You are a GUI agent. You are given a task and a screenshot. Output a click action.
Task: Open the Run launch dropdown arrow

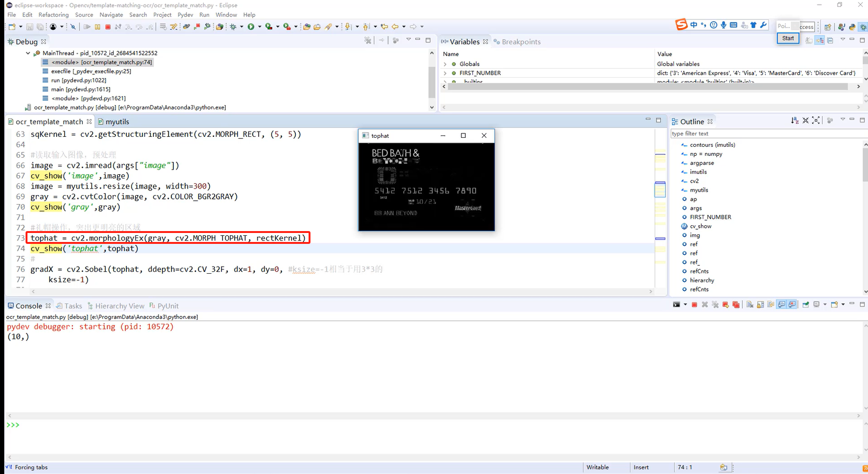259,27
